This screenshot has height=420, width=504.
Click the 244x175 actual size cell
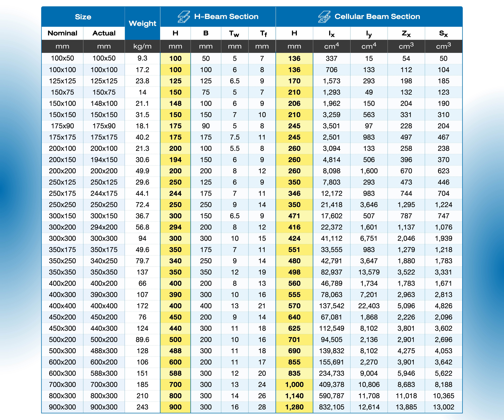104,193
